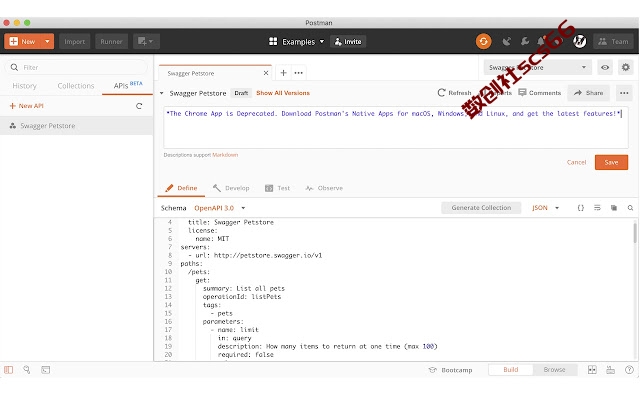Click the Import button
Image resolution: width=640 pixels, height=400 pixels.
click(74, 41)
